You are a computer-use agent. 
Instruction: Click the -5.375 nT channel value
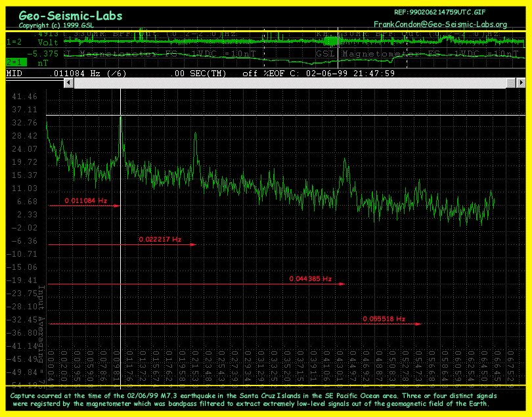pos(43,58)
